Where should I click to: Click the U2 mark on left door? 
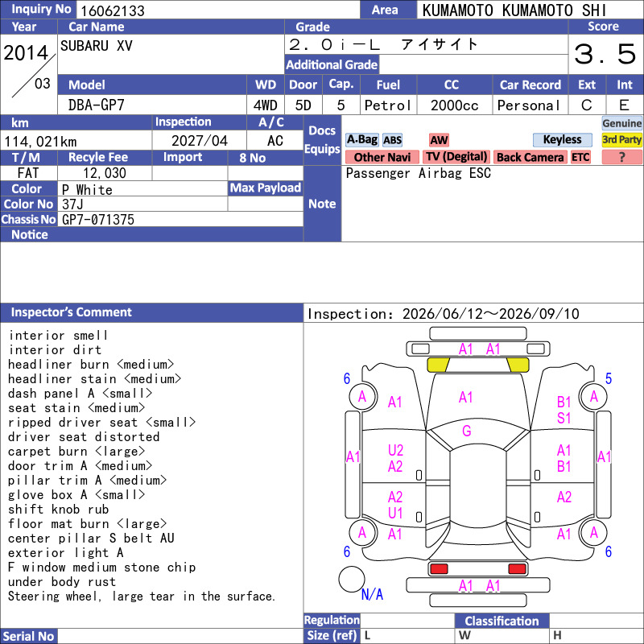pyautogui.click(x=395, y=450)
